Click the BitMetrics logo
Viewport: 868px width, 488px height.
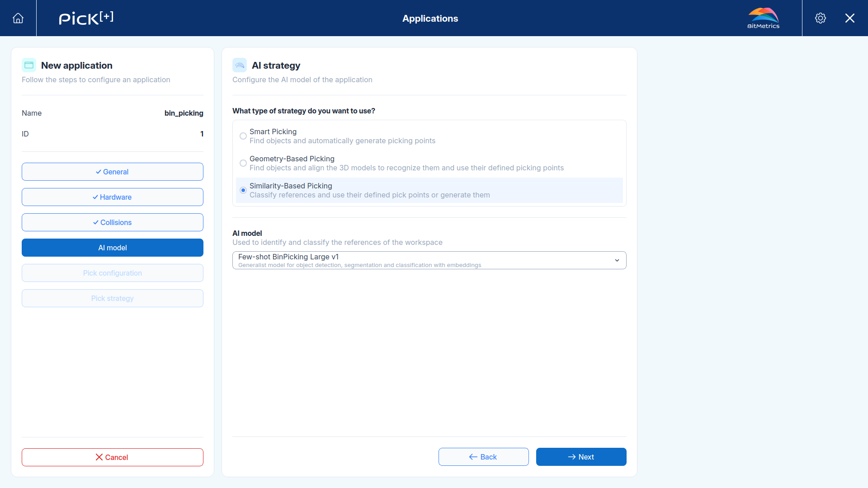(763, 18)
